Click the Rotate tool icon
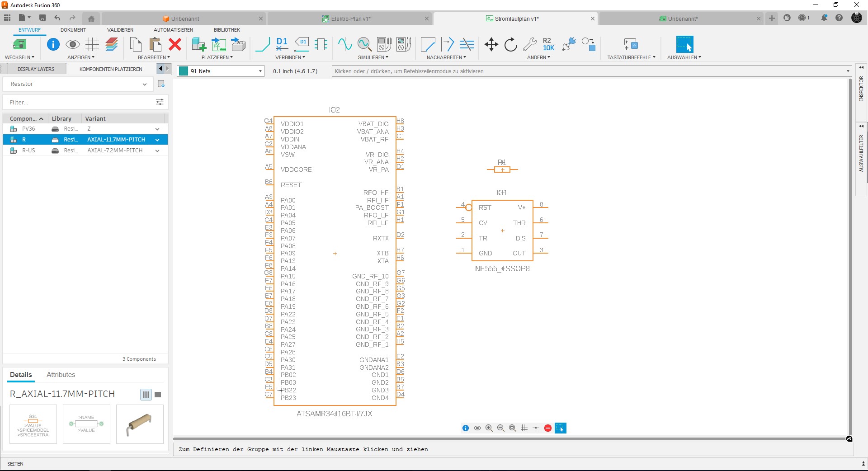The width and height of the screenshot is (868, 471). pyautogui.click(x=511, y=44)
